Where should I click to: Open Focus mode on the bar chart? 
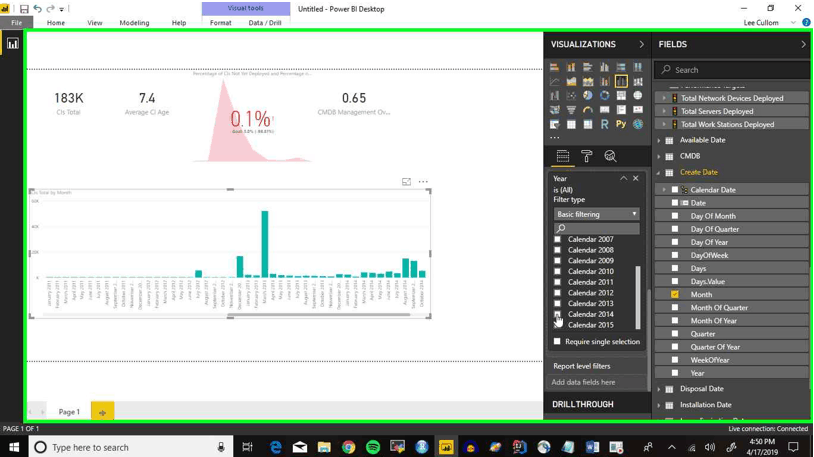(406, 182)
